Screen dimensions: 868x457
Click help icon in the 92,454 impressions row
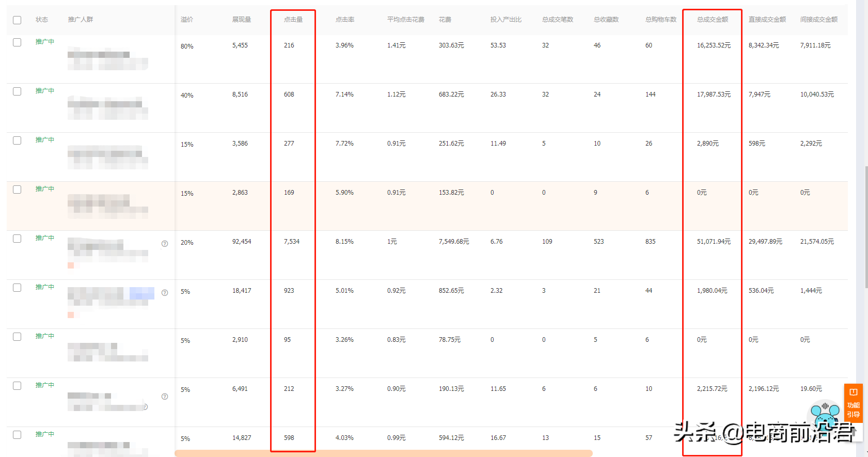(165, 244)
